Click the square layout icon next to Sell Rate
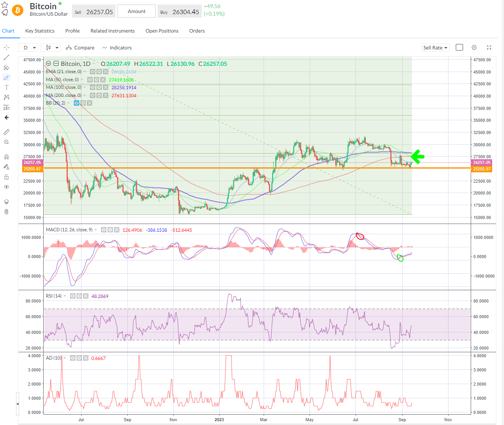This screenshot has width=504, height=425. tap(460, 47)
